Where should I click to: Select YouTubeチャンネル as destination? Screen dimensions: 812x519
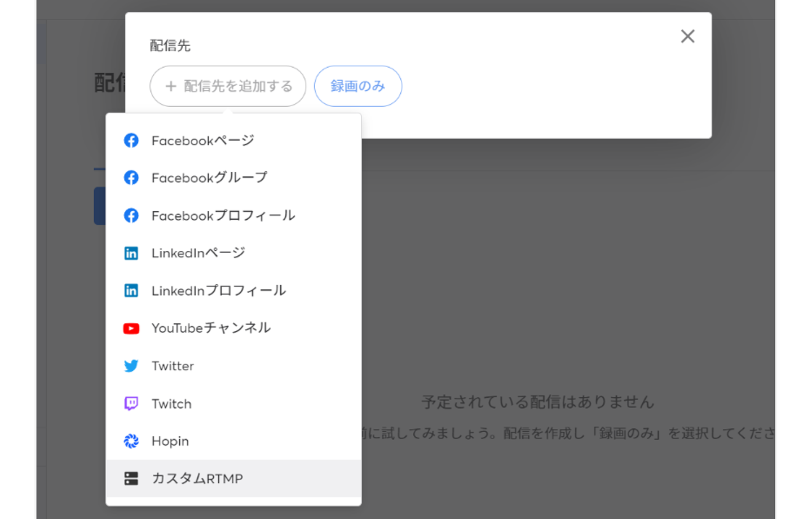[233, 329]
